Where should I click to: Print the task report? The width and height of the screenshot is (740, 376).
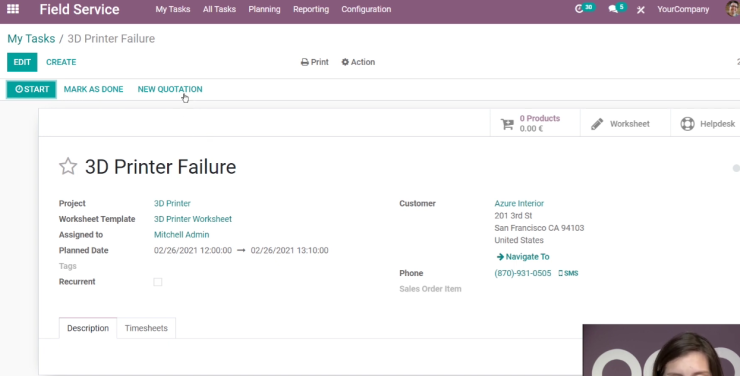tap(314, 62)
